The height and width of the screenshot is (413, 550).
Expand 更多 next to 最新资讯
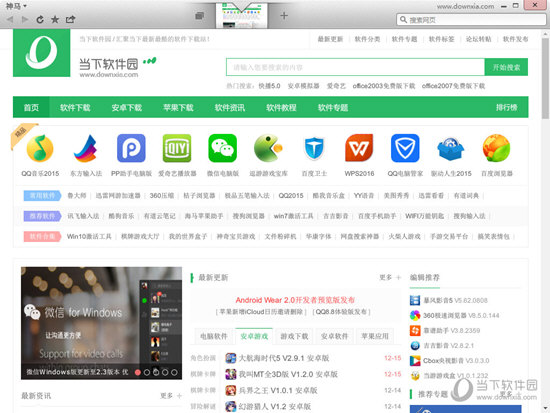pyautogui.click(x=171, y=396)
